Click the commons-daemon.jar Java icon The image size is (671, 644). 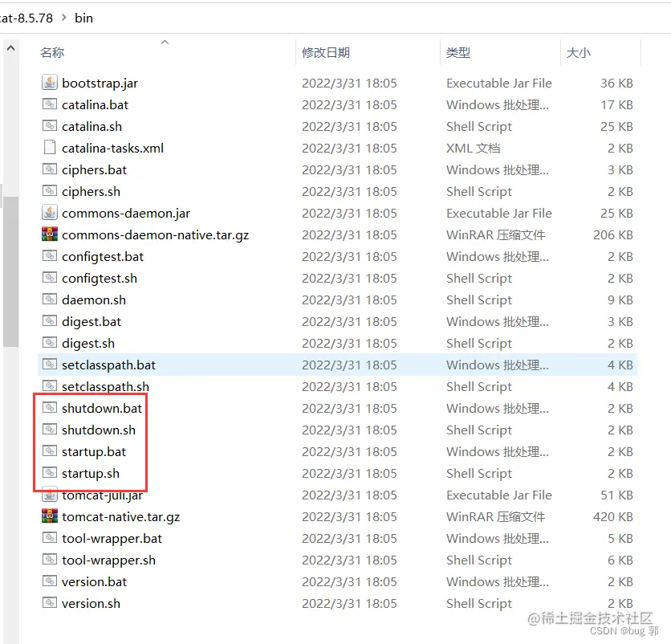[50, 212]
